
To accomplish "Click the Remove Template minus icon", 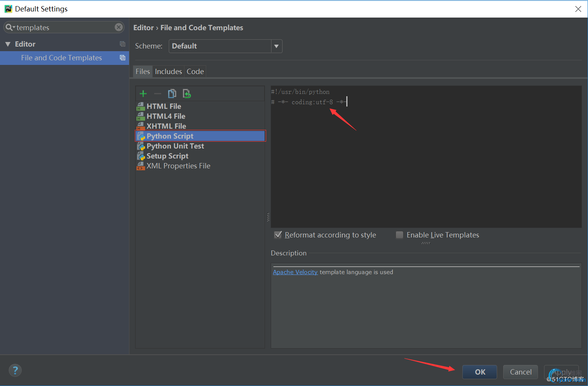I will (158, 94).
